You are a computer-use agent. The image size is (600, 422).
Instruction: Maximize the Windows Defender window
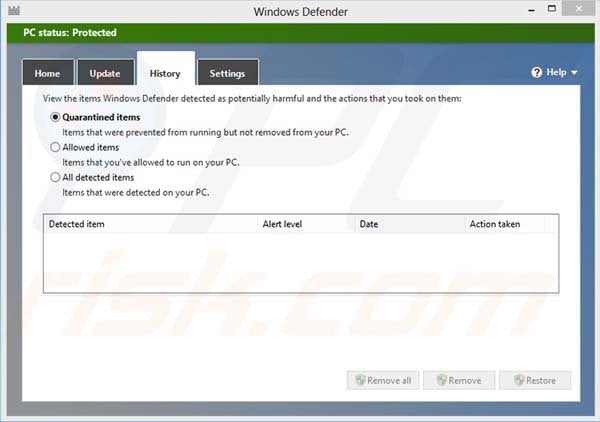[552, 9]
